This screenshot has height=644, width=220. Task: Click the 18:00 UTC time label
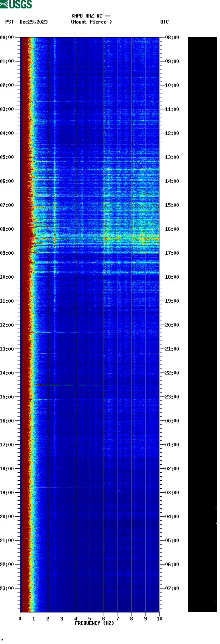click(172, 277)
